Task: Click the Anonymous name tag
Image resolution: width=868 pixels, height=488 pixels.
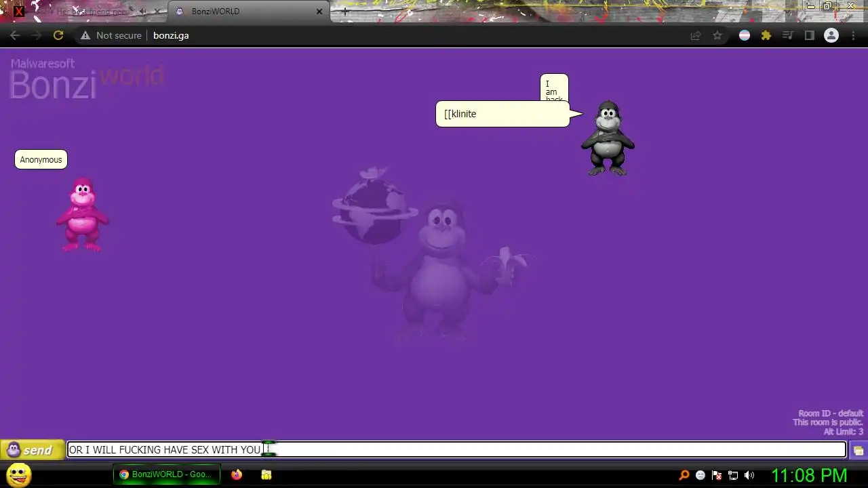Action: click(x=41, y=160)
